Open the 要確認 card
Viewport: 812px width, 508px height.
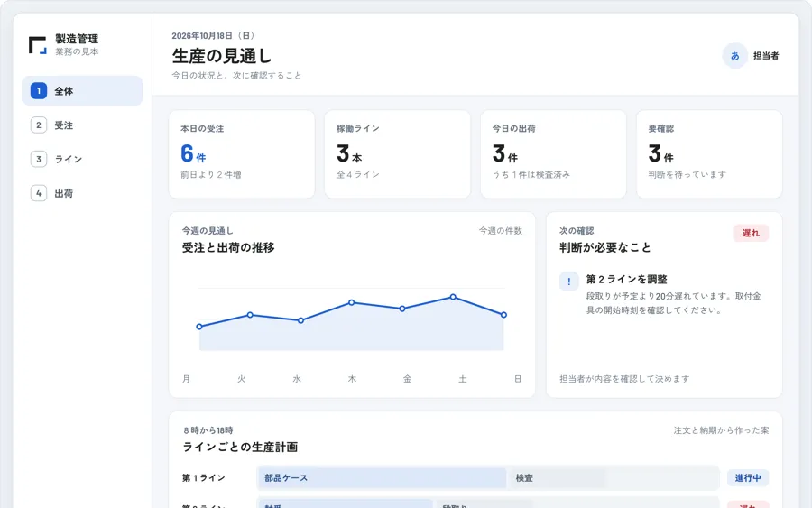[x=709, y=153]
